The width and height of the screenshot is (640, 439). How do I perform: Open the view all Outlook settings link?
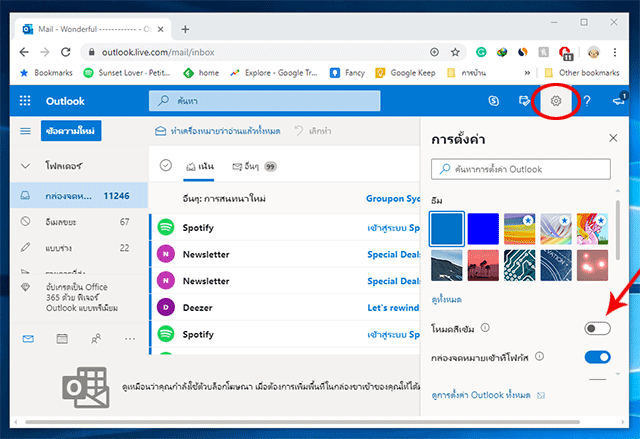click(x=488, y=395)
